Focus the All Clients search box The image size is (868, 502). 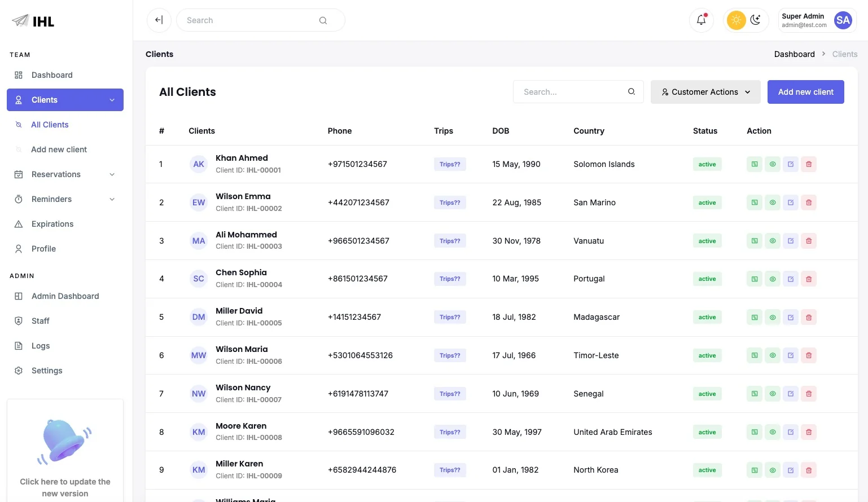click(578, 91)
